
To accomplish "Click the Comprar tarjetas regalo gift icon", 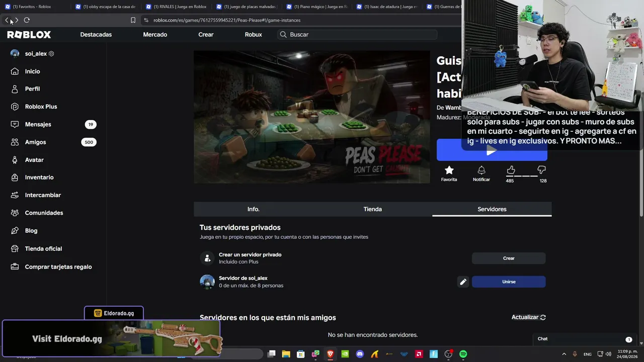I will [x=15, y=267].
